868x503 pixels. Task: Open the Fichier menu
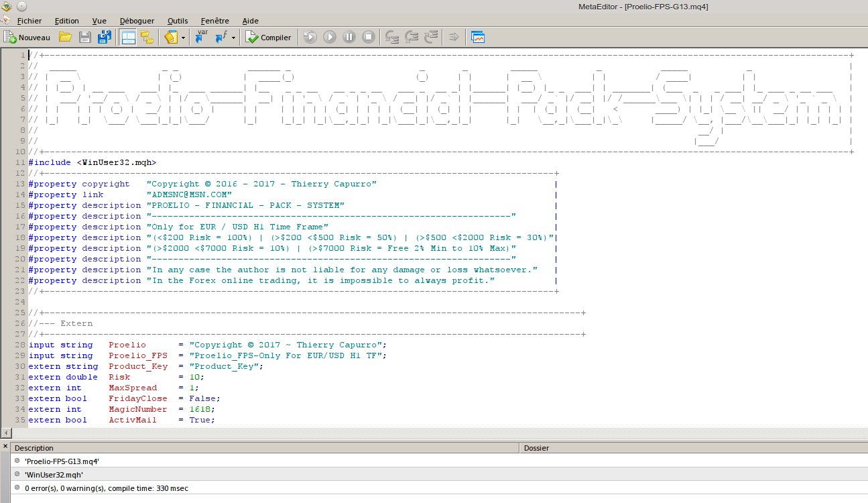coord(29,21)
